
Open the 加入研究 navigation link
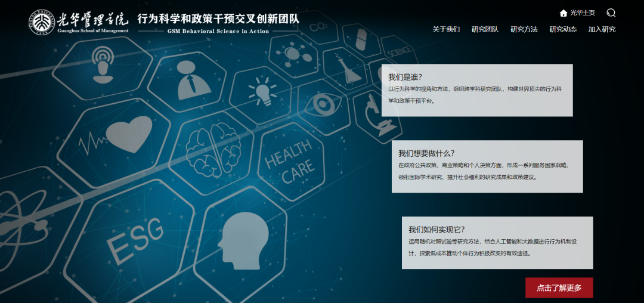602,29
